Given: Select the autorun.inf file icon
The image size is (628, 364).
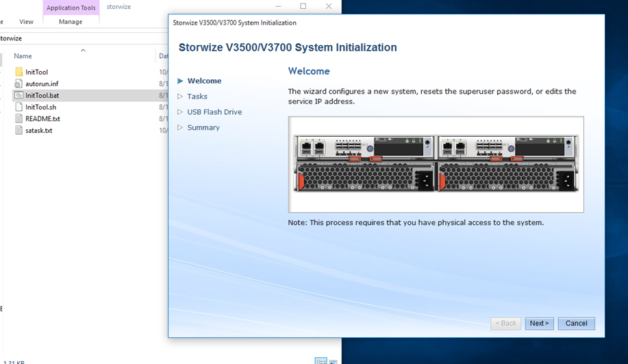Looking at the screenshot, I should click(19, 83).
